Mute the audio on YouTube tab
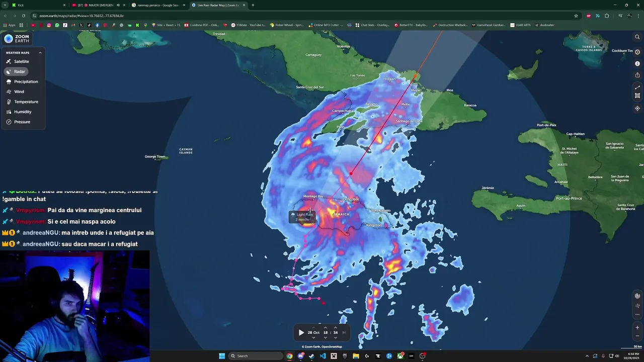The image size is (644, 362). click(x=118, y=5)
